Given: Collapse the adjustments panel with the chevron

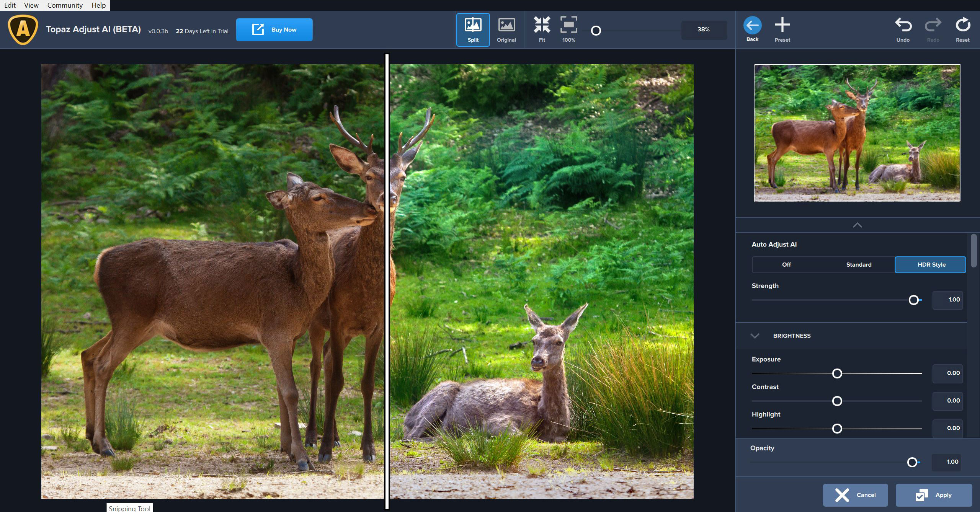Looking at the screenshot, I should tap(857, 225).
